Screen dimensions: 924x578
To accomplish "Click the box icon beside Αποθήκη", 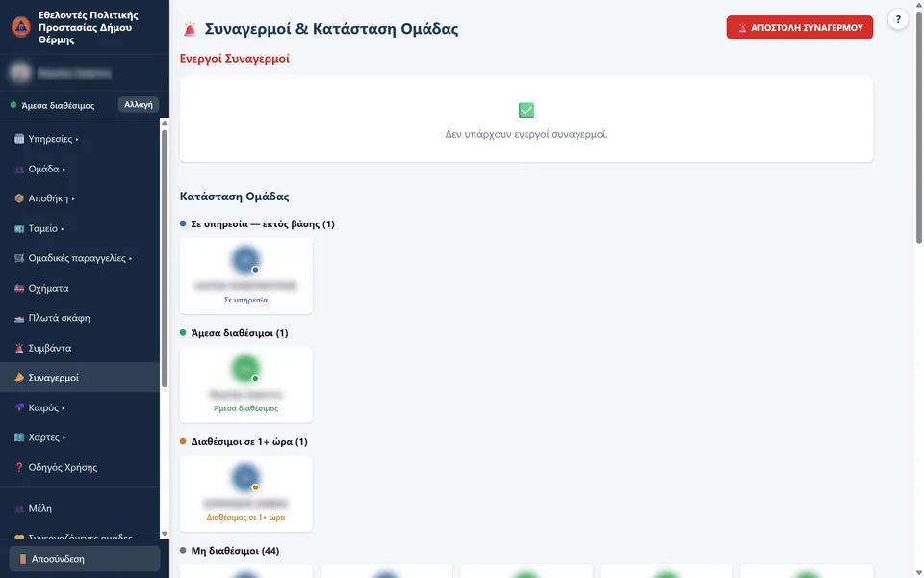I will click(19, 198).
